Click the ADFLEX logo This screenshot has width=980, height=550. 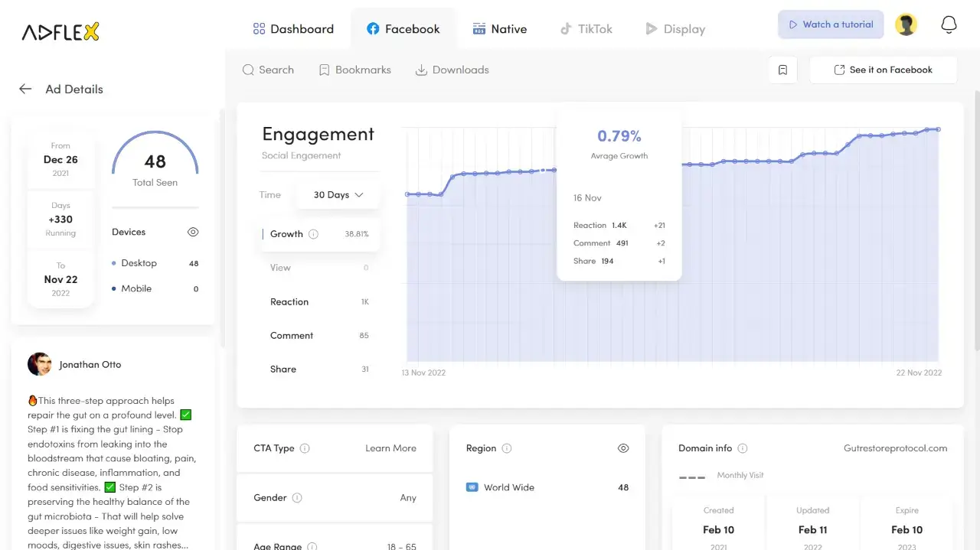(60, 31)
